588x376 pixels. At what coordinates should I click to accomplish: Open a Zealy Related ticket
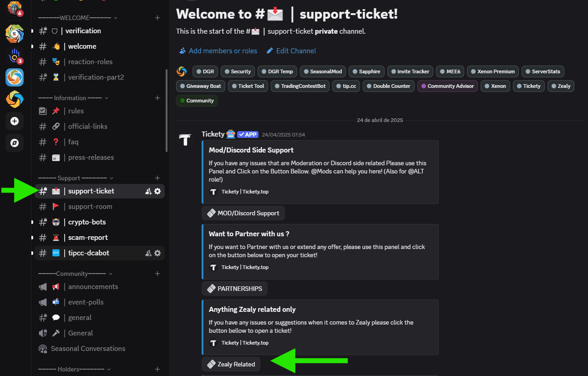tap(231, 364)
